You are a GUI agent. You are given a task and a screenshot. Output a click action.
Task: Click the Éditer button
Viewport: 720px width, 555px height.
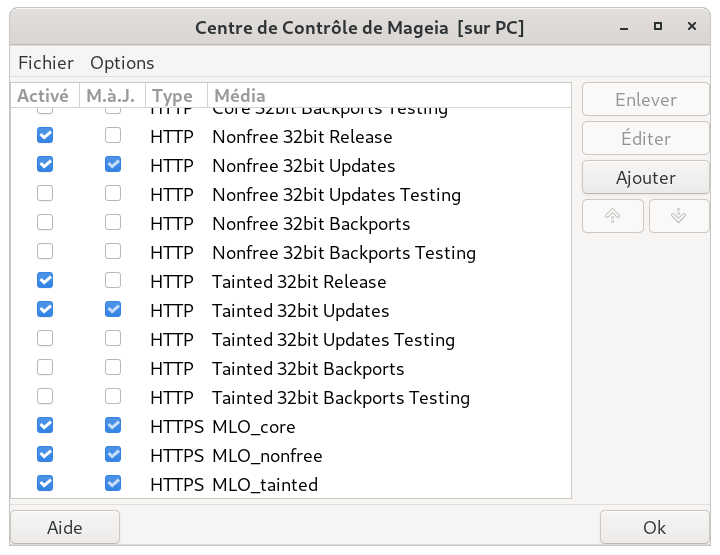pos(646,138)
